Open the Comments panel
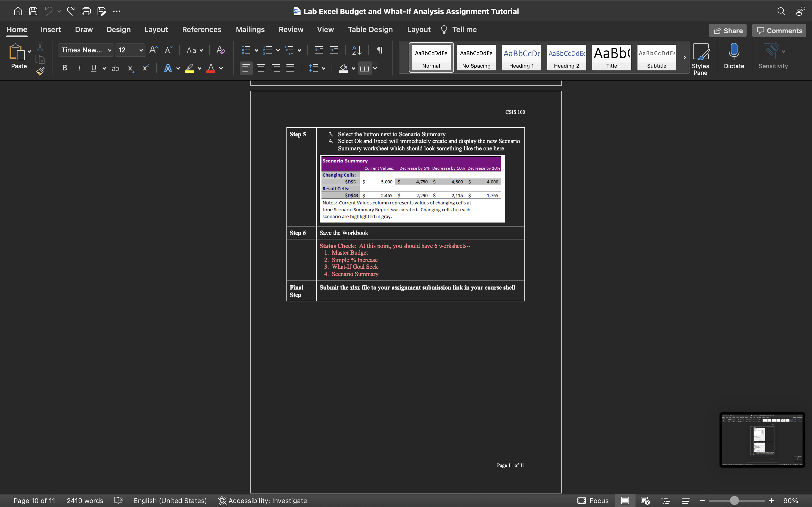Screen dimensions: 812x507 pyautogui.click(x=778, y=30)
